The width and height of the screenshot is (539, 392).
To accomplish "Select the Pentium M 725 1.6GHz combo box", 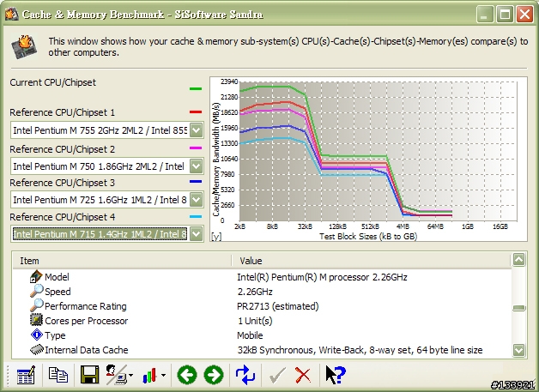I will click(x=107, y=200).
